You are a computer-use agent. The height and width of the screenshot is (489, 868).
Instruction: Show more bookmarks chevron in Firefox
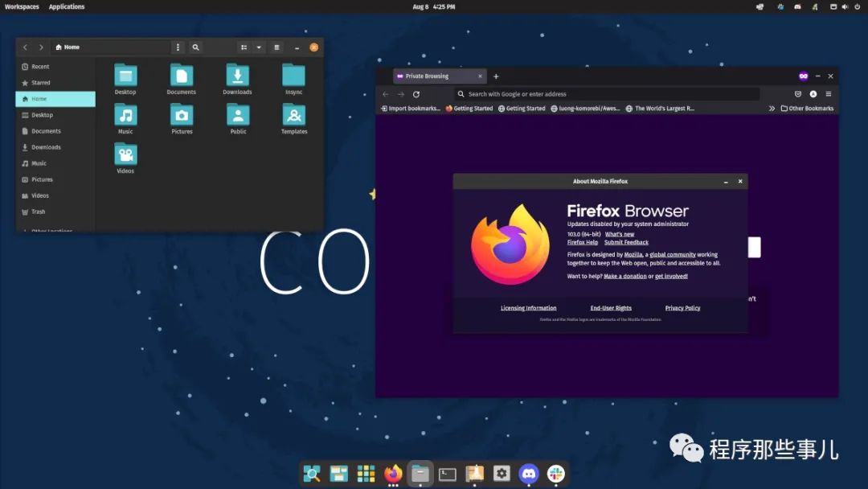[x=772, y=109]
